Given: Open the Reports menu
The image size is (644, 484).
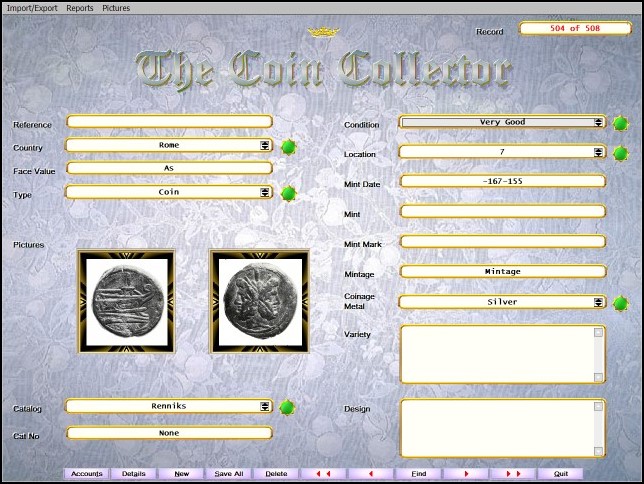Looking at the screenshot, I should pos(80,8).
